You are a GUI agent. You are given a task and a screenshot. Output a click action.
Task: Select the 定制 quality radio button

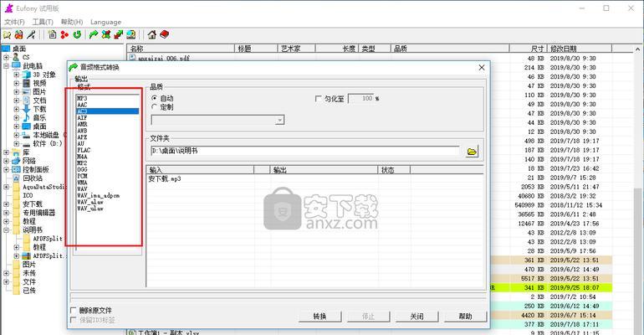click(155, 107)
